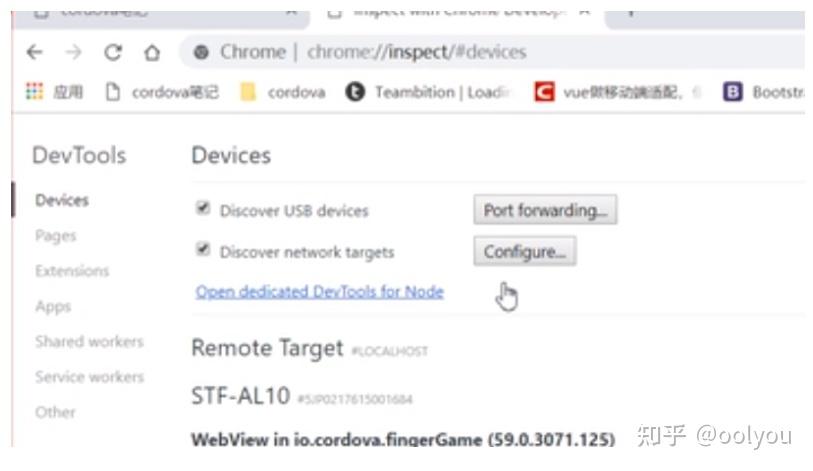Select Extensions in DevTools sidebar
The height and width of the screenshot is (471, 813).
pyautogui.click(x=72, y=271)
